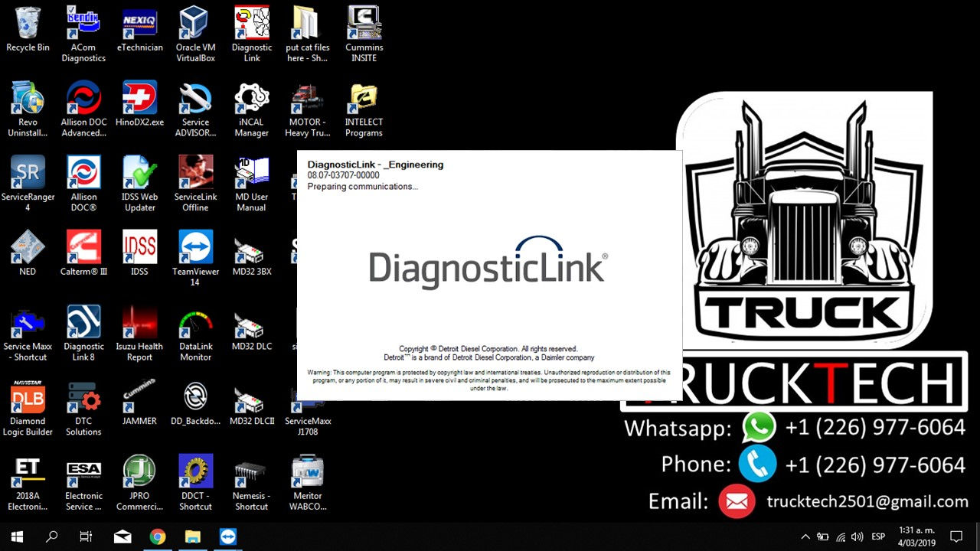
Task: Launch Service ADVISOR
Action: 195,99
